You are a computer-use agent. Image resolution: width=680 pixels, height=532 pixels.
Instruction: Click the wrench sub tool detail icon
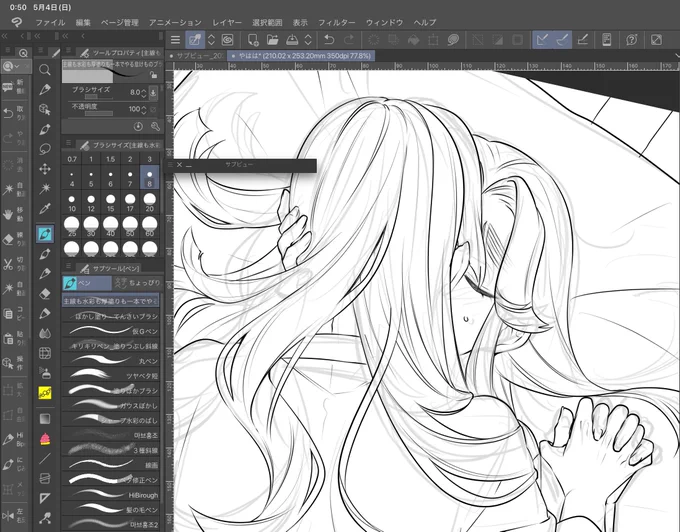point(155,127)
